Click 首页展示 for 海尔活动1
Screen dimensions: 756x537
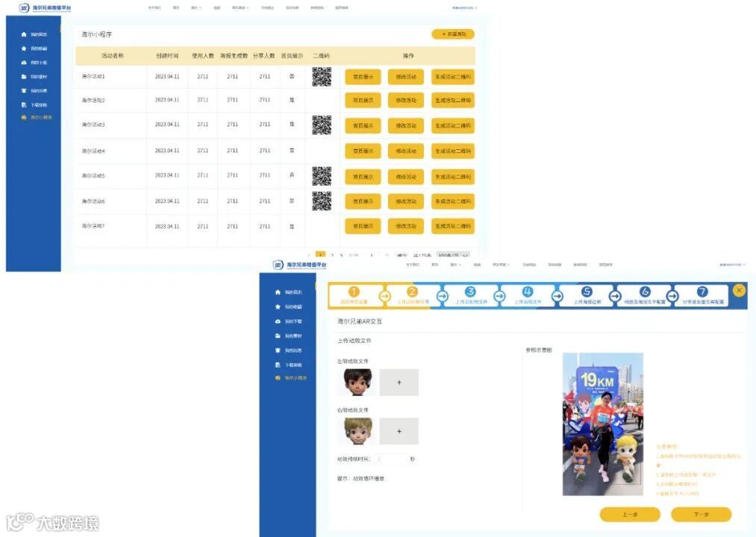[363, 77]
